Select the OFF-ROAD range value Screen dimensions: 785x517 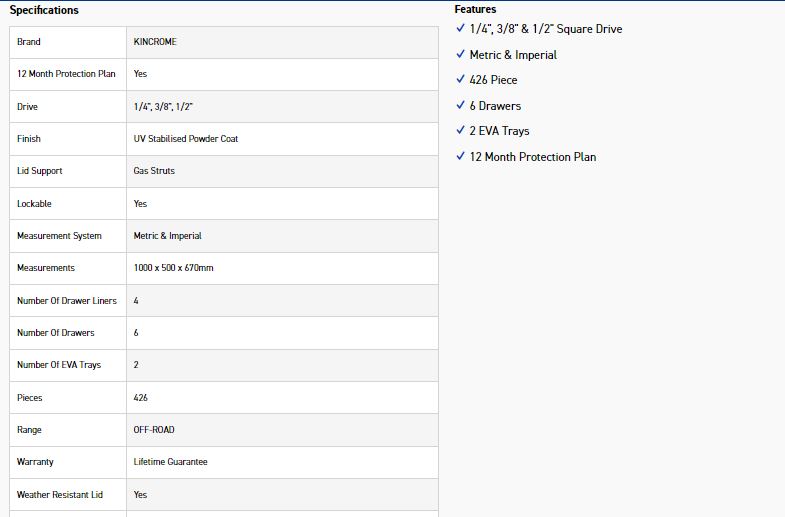(154, 430)
